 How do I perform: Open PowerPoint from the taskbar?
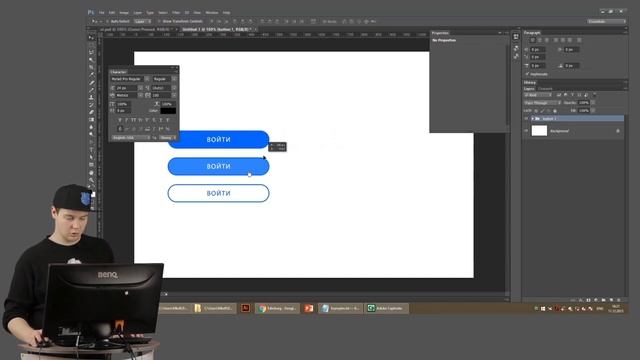[309, 308]
